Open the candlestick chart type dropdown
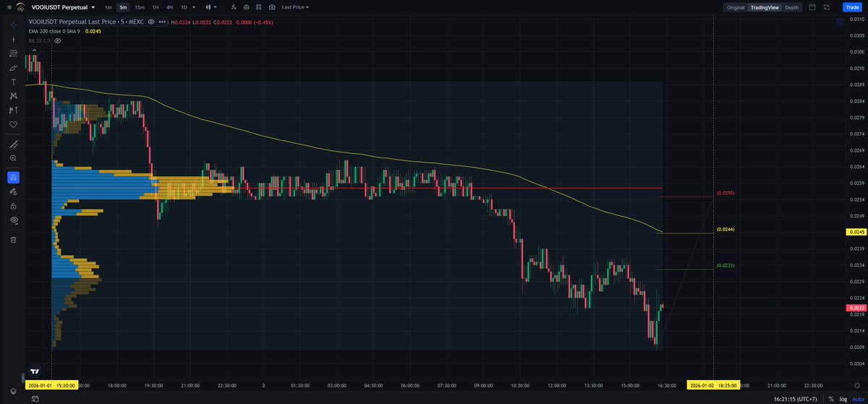Screen dimensions: 868x404 211,7
